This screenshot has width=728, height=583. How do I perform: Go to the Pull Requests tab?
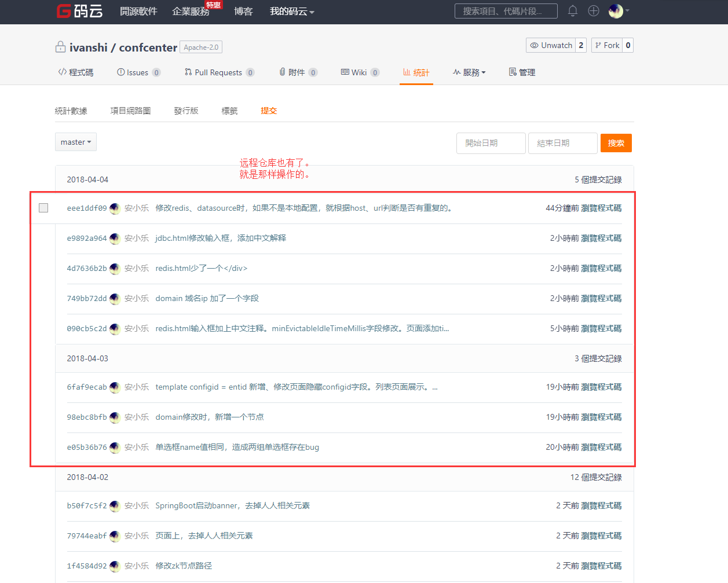220,72
